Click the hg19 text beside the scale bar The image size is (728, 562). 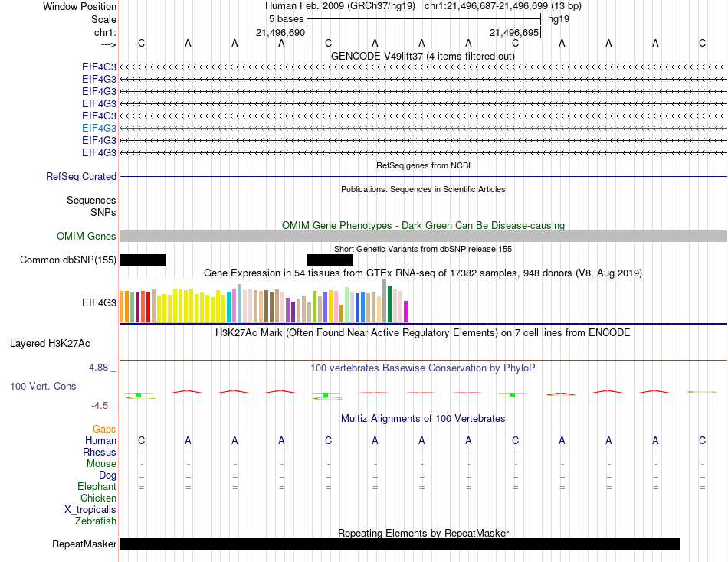[x=559, y=19]
